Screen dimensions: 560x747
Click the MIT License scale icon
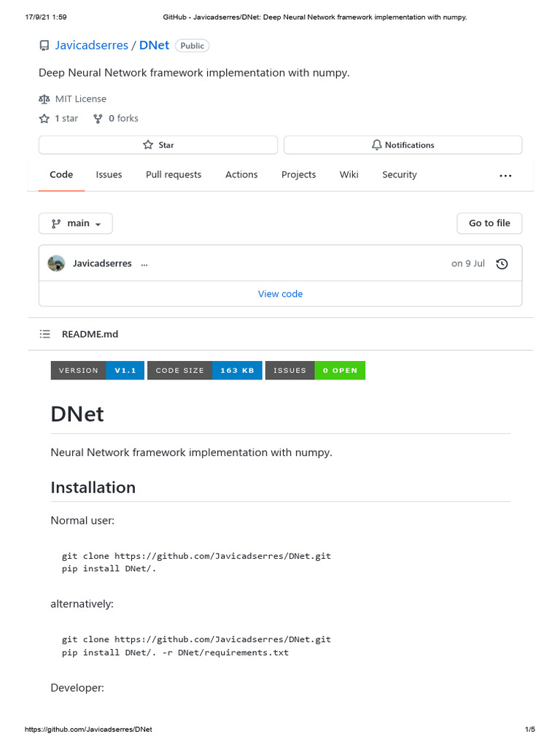pyautogui.click(x=44, y=98)
